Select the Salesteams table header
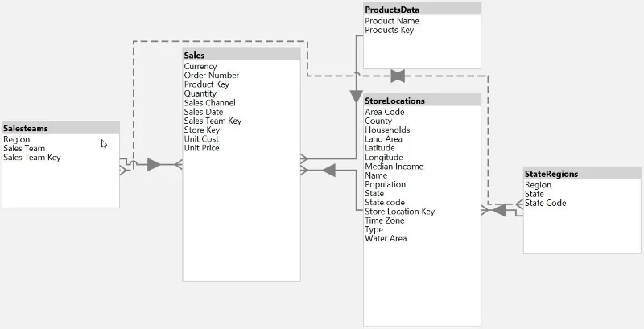644x329 pixels. (x=61, y=128)
